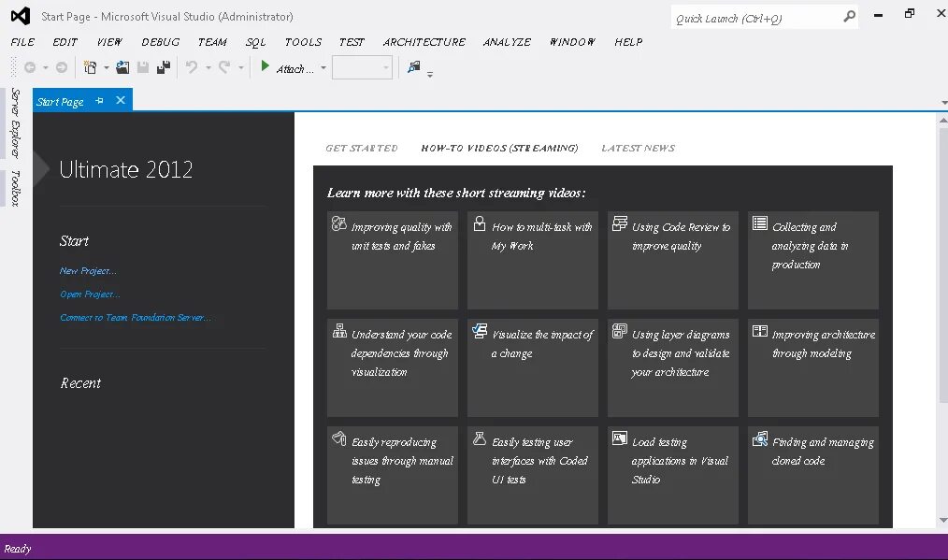Click the scrollbar down arrow
948x560 pixels.
[943, 520]
